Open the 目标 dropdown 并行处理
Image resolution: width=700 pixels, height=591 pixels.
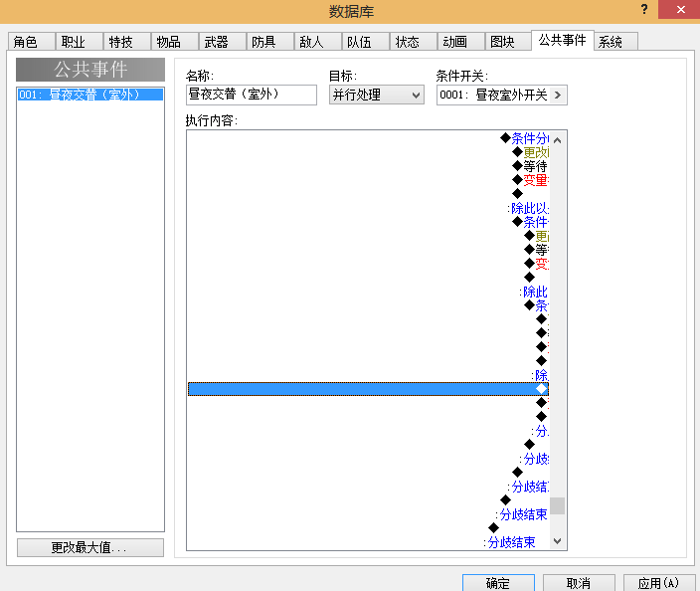click(x=376, y=95)
